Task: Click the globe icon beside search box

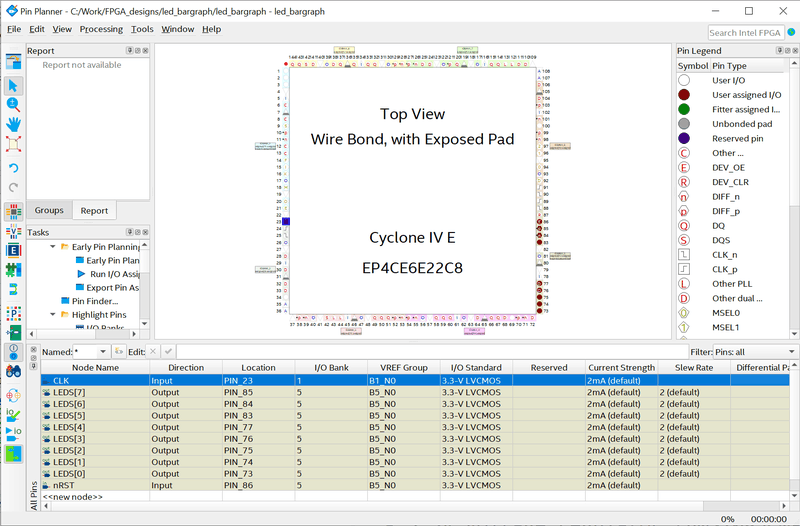Action: 791,32
